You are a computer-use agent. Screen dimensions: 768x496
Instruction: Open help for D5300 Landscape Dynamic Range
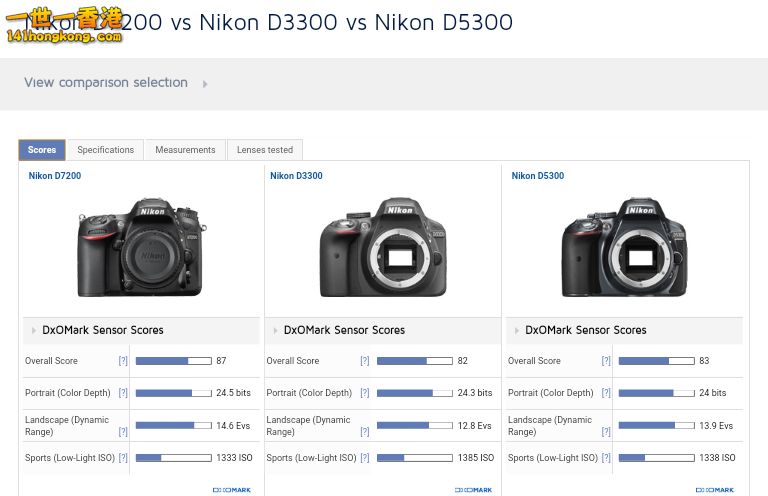click(606, 431)
